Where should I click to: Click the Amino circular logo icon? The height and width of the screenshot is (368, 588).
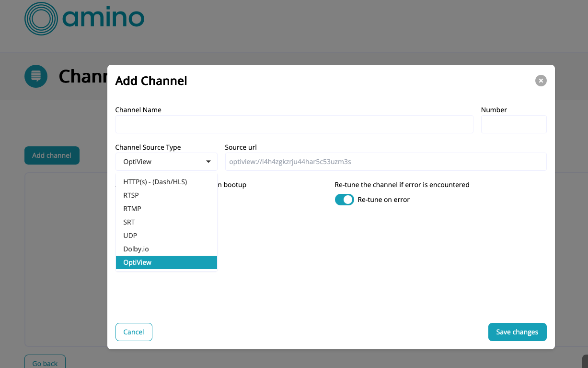(41, 19)
